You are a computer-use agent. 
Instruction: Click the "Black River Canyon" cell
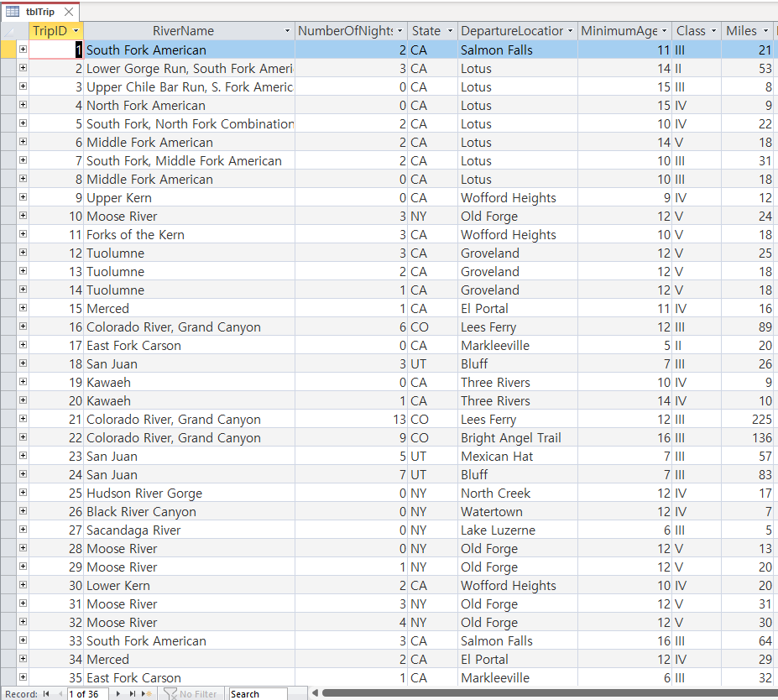coord(189,511)
